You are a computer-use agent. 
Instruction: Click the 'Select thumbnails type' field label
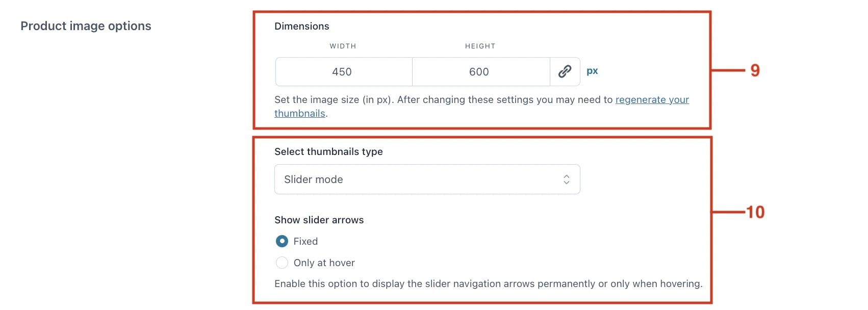point(328,151)
